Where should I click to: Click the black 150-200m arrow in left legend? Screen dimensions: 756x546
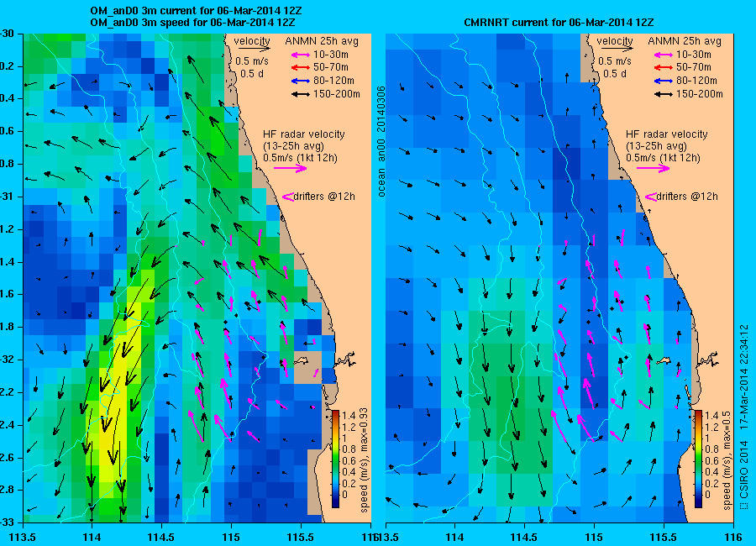coord(301,95)
